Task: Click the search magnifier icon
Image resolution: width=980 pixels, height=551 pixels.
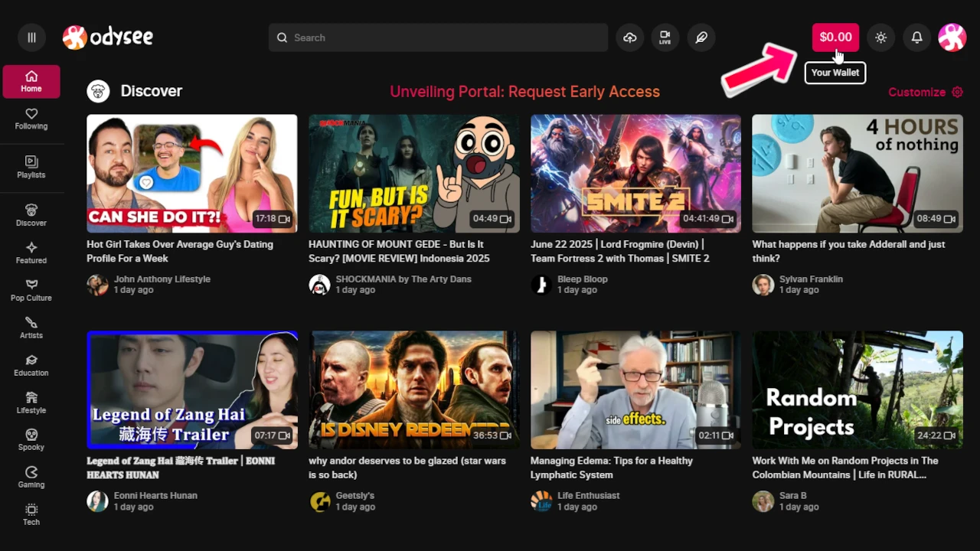Action: [x=282, y=37]
